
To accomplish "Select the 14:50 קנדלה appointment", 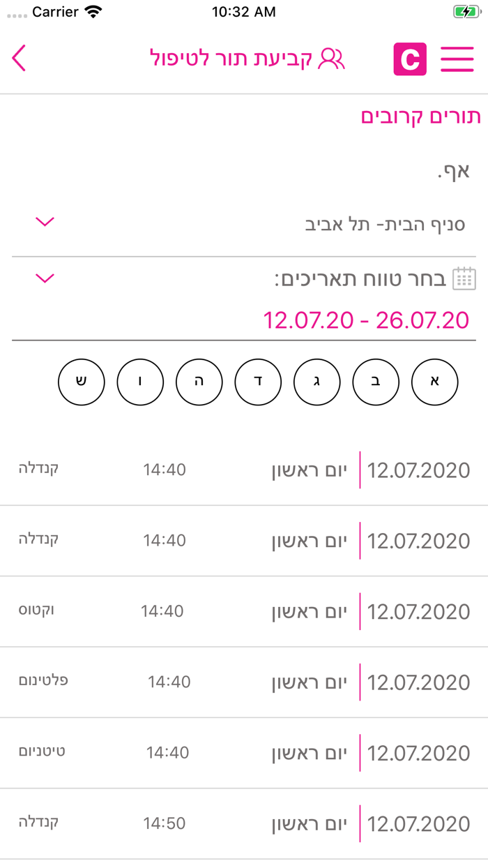I will 244,823.
